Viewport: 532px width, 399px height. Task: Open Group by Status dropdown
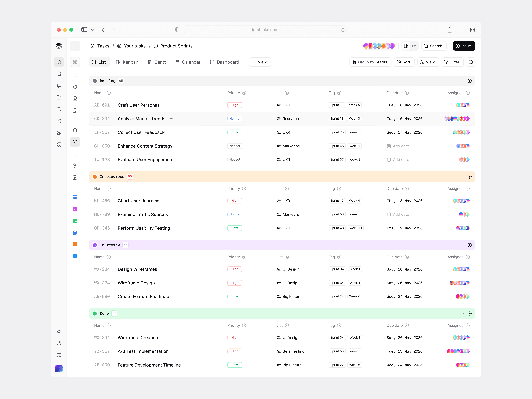tap(370, 62)
